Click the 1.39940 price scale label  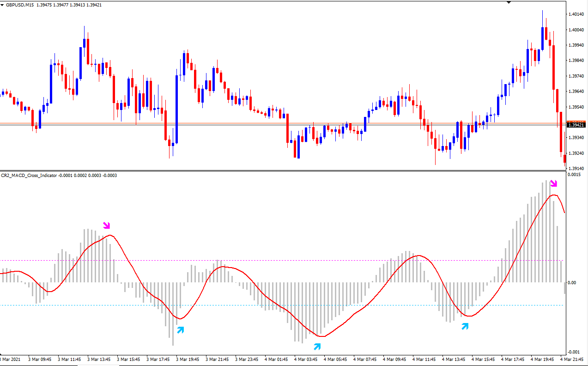pos(577,45)
